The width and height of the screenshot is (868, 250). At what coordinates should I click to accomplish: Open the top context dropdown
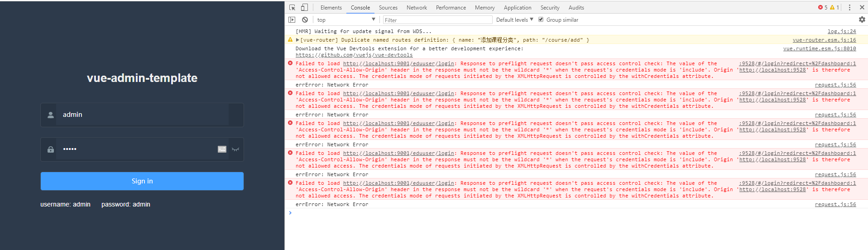click(x=346, y=19)
